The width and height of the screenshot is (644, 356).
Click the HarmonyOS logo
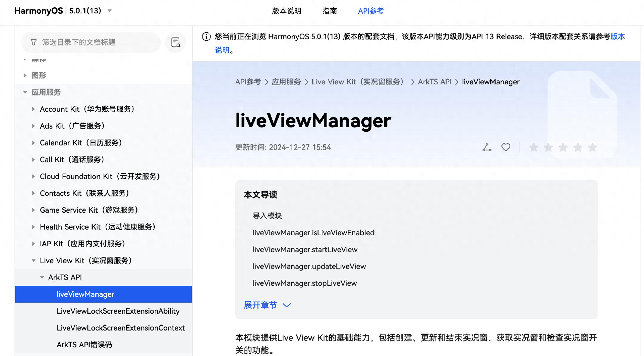click(38, 11)
